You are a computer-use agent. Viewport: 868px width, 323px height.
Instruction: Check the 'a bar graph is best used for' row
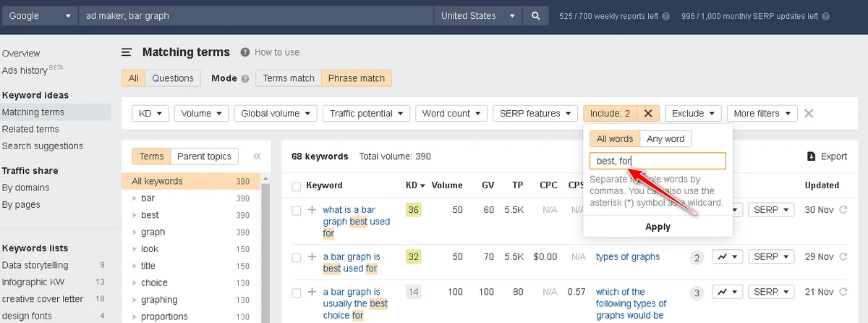296,257
